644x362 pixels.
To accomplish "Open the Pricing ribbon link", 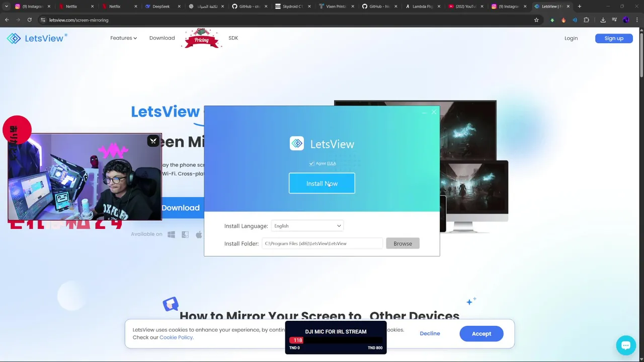I will 202,39.
